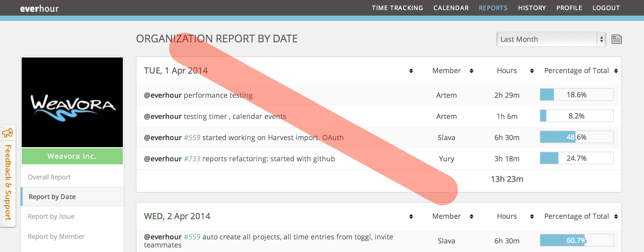Click the Feedback & Support megaphone icon
The height and width of the screenshot is (252, 644).
pyautogui.click(x=8, y=133)
